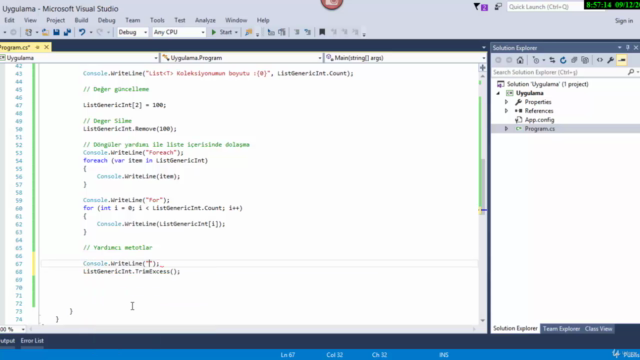Image resolution: width=640 pixels, height=360 pixels.
Task: Open the dropdown arrow next to Start
Action: click(x=236, y=32)
